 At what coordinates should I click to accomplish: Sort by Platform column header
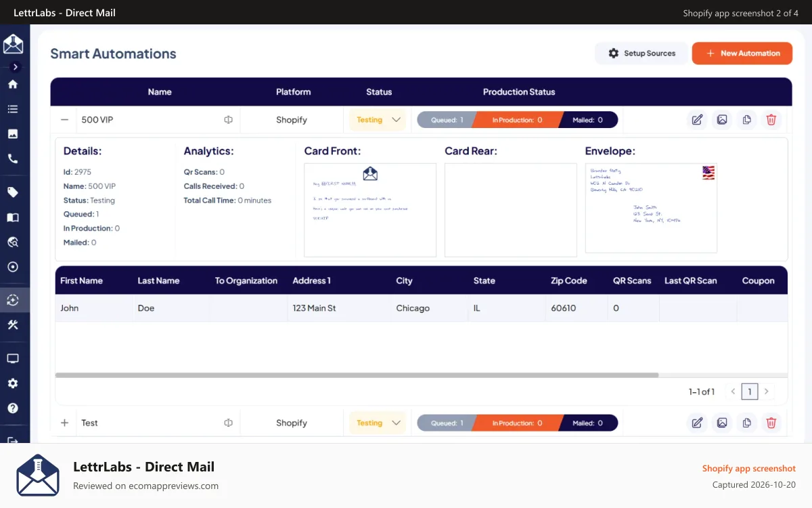pos(293,92)
